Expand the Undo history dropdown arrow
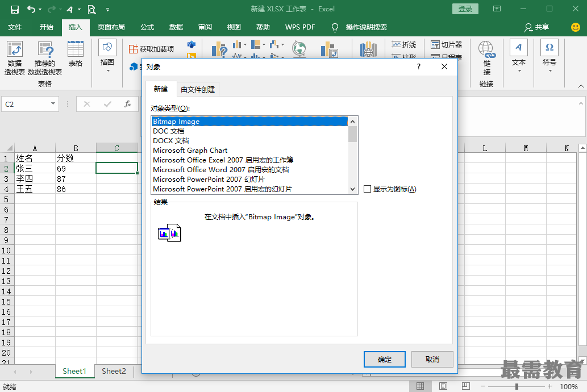This screenshot has width=587, height=392. (x=40, y=9)
